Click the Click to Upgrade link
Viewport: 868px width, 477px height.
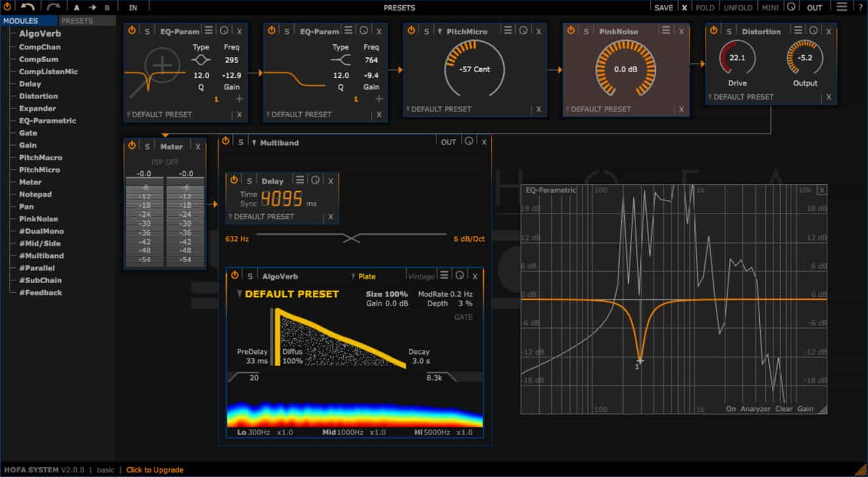(155, 470)
